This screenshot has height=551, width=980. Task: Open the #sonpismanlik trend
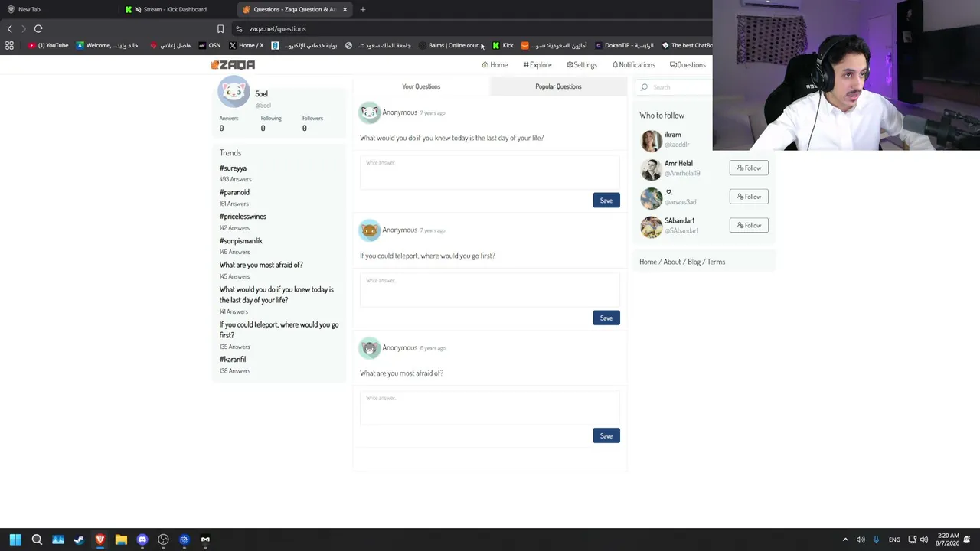[241, 241]
